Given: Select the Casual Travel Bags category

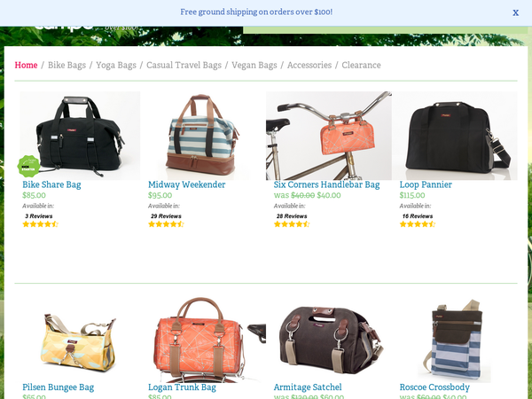Looking at the screenshot, I should (x=184, y=65).
